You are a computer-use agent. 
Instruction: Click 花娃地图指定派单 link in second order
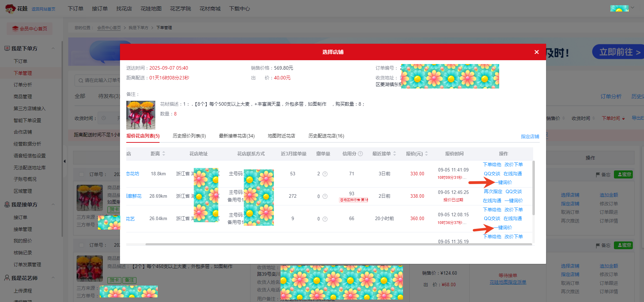[x=508, y=282]
